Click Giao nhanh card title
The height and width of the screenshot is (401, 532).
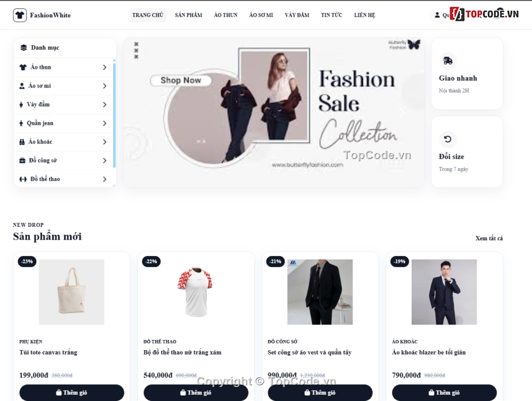(x=458, y=78)
